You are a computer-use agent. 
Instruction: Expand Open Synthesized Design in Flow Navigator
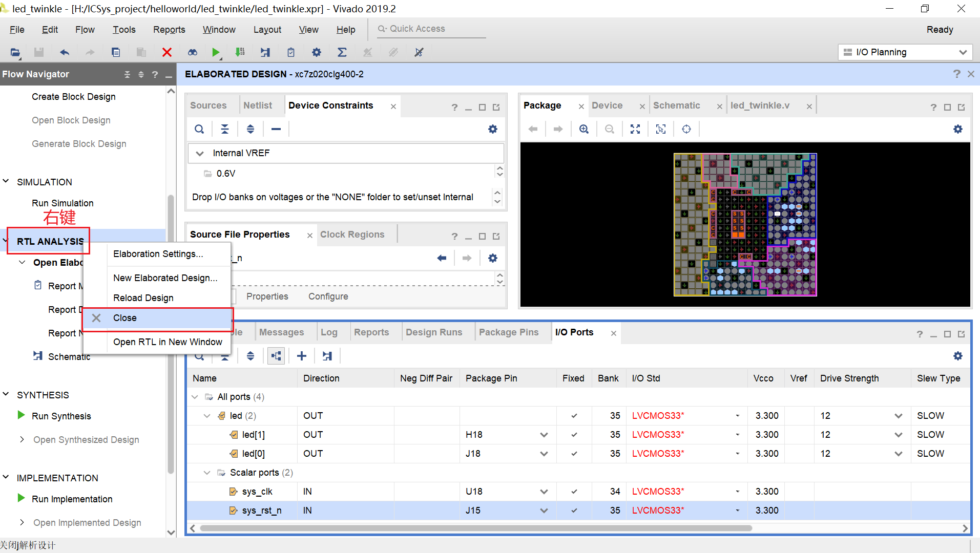click(22, 439)
